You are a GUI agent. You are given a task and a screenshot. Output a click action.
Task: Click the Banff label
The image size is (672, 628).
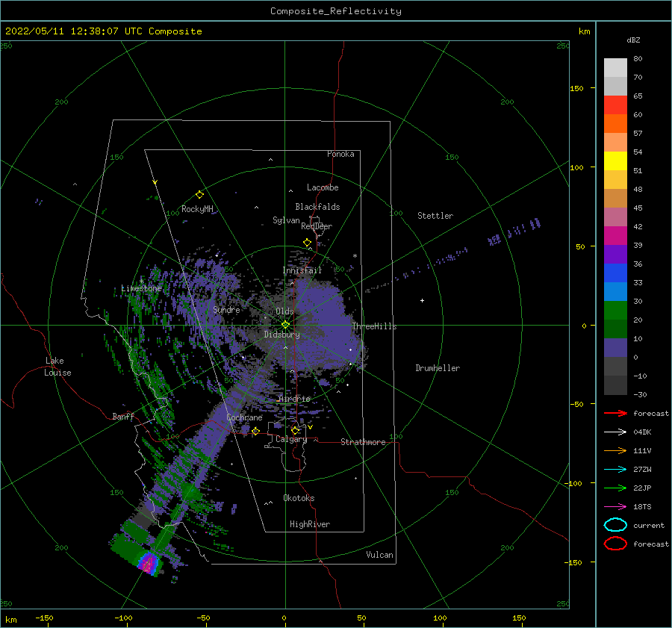pyautogui.click(x=123, y=416)
